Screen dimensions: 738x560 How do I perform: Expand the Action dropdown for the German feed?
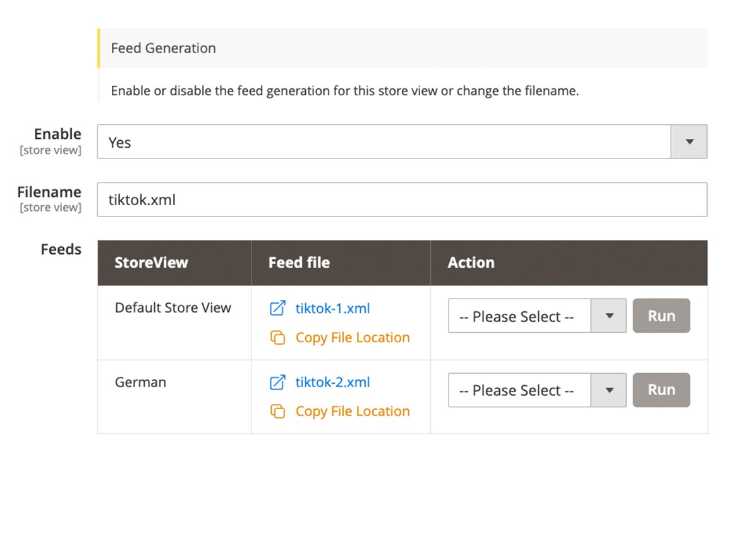tap(536, 390)
